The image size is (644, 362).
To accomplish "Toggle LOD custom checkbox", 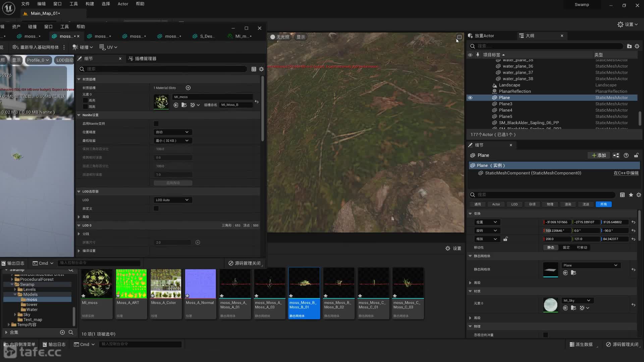I will point(156,208).
